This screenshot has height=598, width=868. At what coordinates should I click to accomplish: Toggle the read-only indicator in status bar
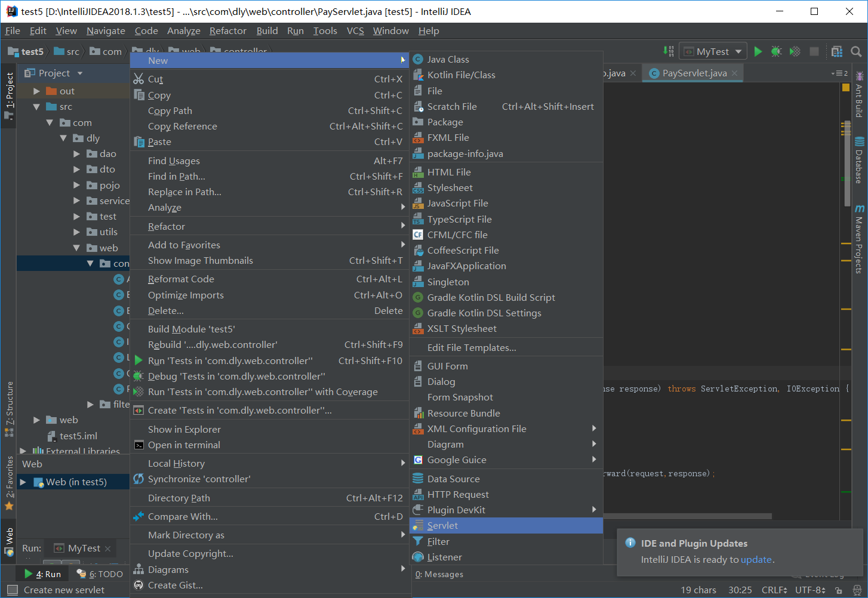click(x=839, y=591)
